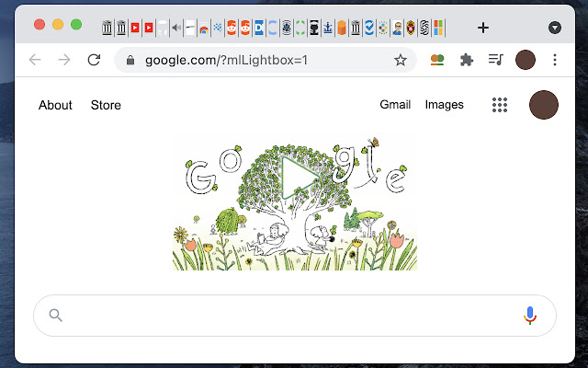Open the tab with man-in-glasses avatar
Image resolution: width=588 pixels, height=368 pixels.
397,28
